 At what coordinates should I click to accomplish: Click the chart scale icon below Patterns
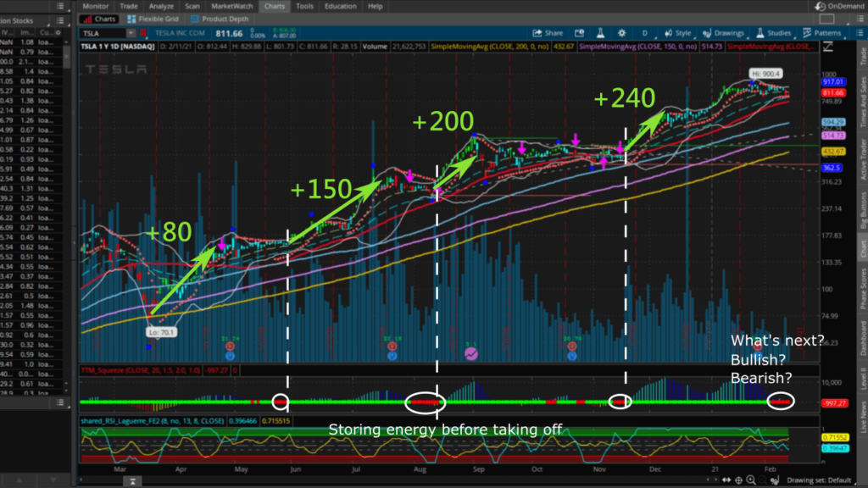pos(827,47)
